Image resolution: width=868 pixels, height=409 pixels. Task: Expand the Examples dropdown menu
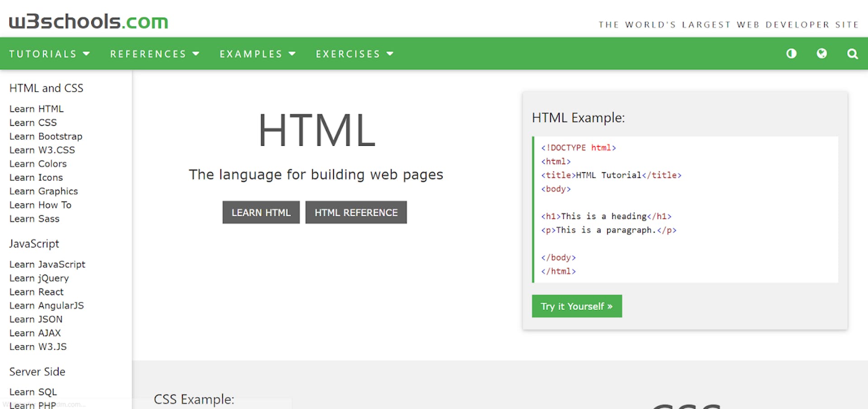(258, 54)
